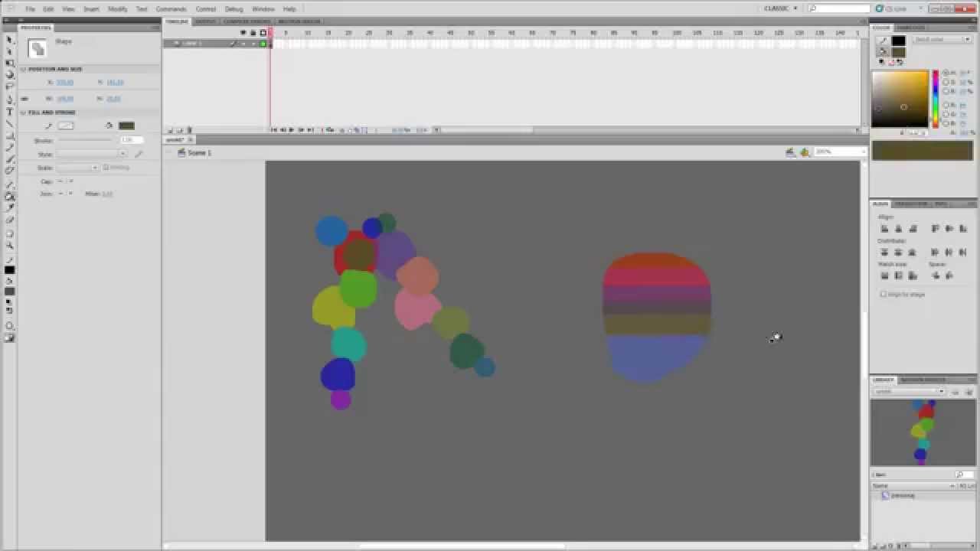Click the New Layer icon in timeline
The image size is (980, 551).
[170, 130]
